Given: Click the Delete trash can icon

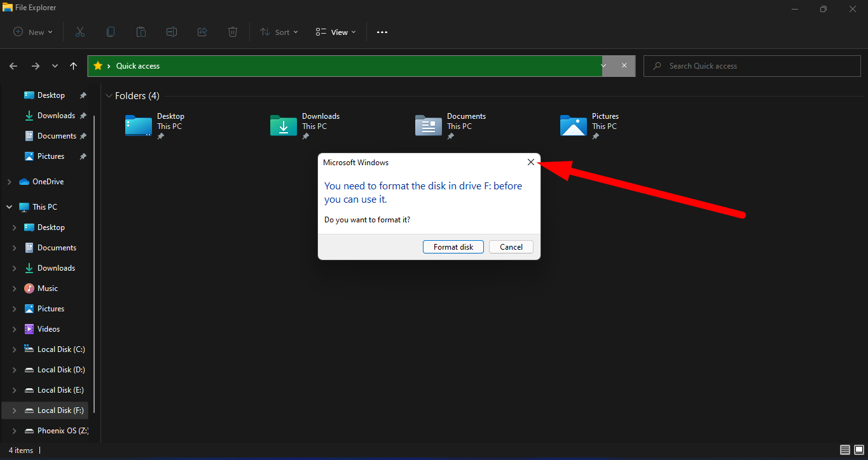Looking at the screenshot, I should [233, 32].
